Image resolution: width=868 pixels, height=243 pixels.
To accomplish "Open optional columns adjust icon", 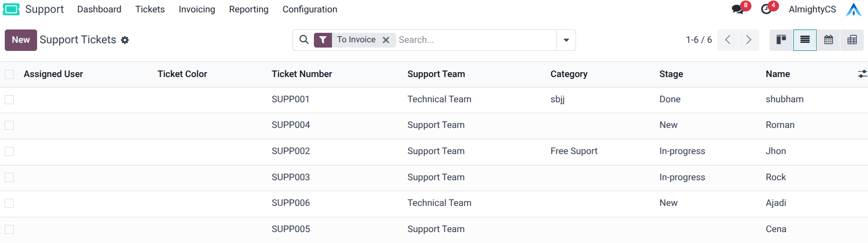I will [862, 74].
